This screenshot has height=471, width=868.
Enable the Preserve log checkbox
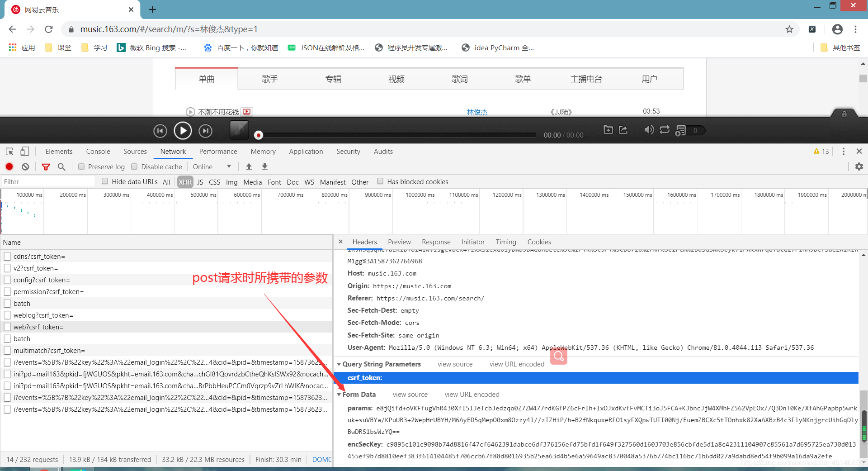pyautogui.click(x=81, y=167)
